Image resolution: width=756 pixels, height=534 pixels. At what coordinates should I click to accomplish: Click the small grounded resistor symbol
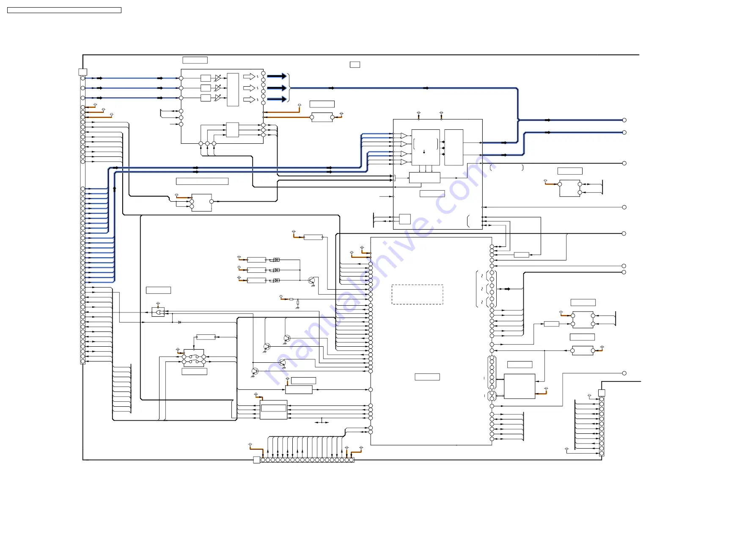point(298,303)
